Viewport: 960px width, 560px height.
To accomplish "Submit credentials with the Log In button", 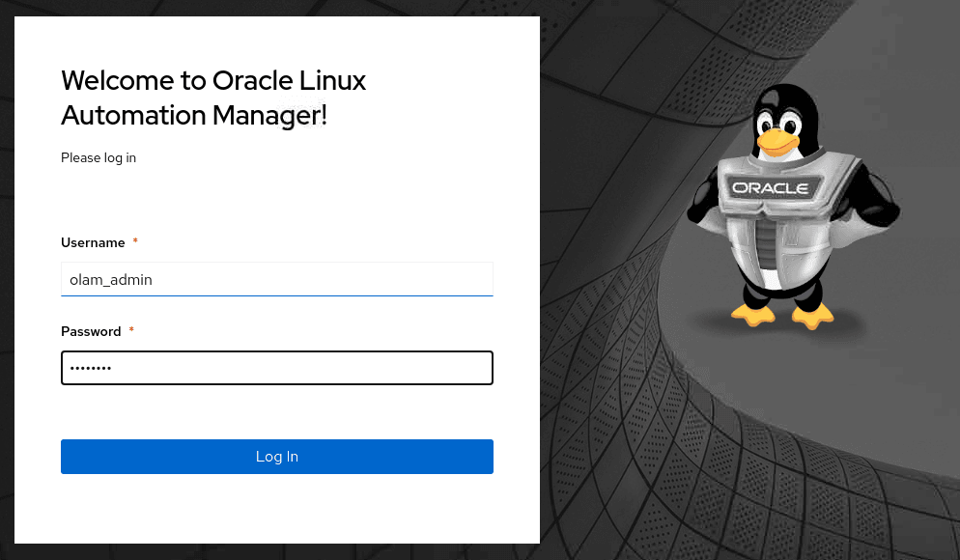I will coord(277,457).
